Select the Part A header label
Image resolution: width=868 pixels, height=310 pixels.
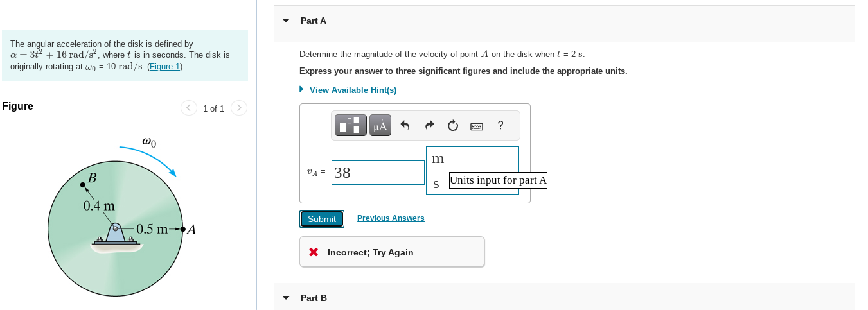click(x=314, y=21)
